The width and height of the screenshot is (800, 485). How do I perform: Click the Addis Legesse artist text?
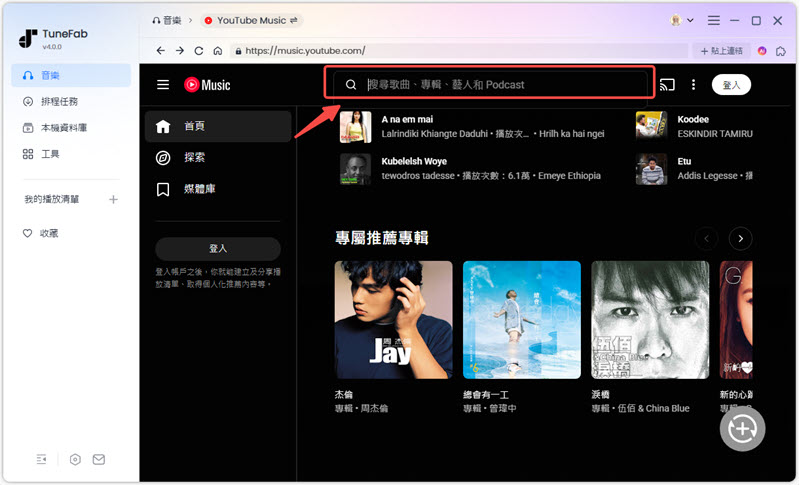pos(707,175)
